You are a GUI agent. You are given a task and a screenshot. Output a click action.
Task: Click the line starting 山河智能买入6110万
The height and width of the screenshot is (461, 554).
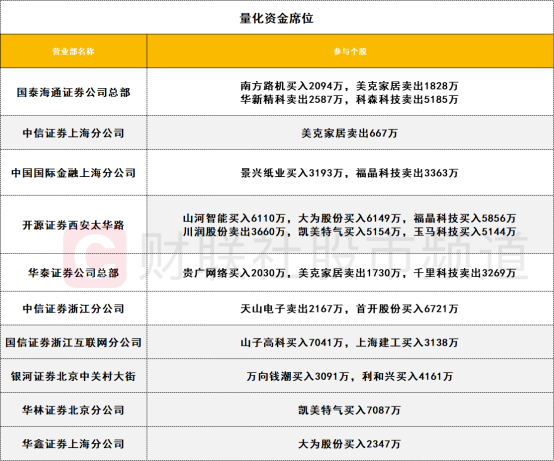click(349, 218)
